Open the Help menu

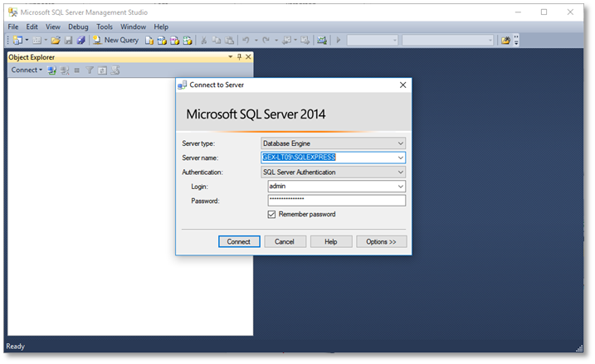click(x=161, y=27)
